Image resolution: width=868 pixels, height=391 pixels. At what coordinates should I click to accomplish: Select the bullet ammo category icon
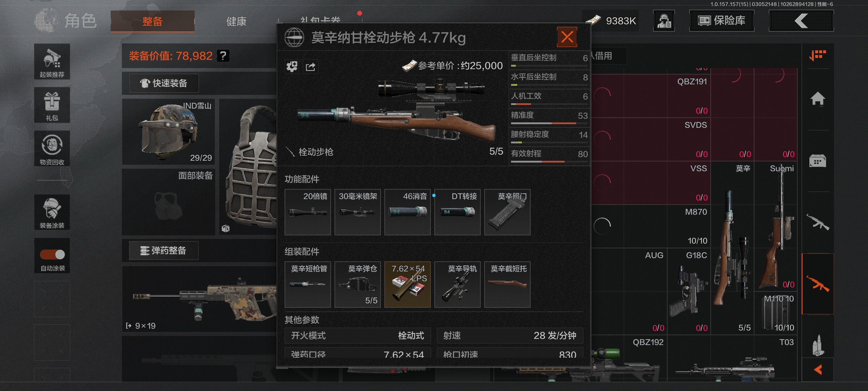click(818, 345)
